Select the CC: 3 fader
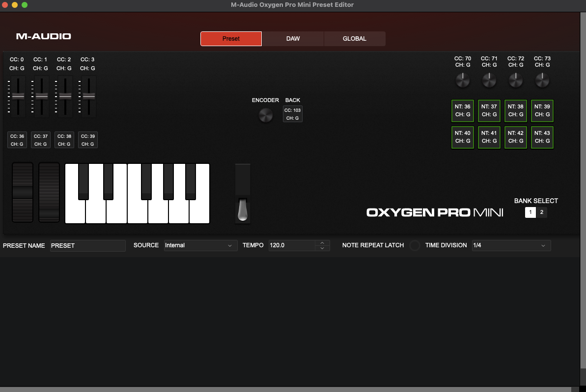The image size is (586, 392). point(88,96)
